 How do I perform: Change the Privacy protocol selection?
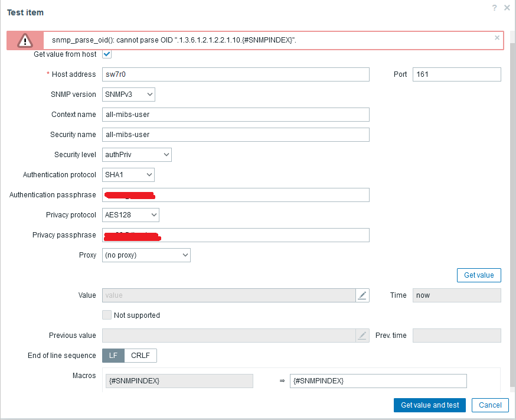[x=131, y=215]
